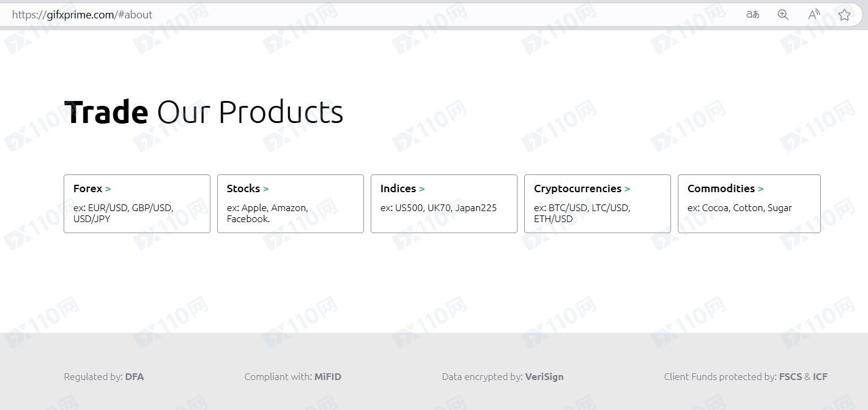Click the green arrow beside Indices
Screen dimensions: 868x410
422,189
